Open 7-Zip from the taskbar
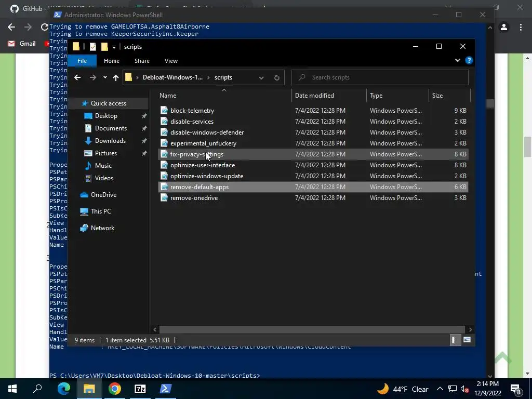Viewport: 532px width, 399px height. pos(140,389)
